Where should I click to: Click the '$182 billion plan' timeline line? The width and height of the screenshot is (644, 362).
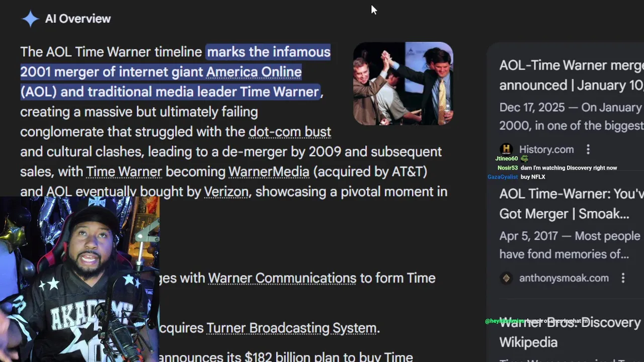click(286, 357)
